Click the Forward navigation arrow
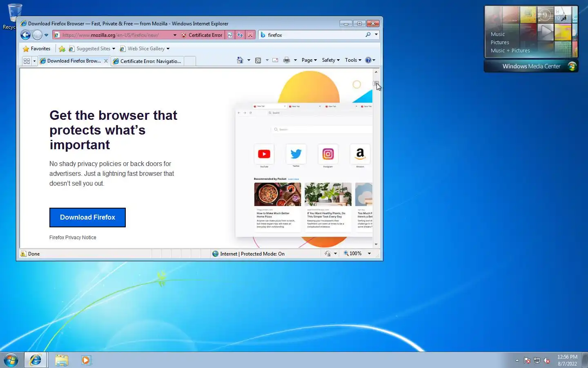Image resolution: width=588 pixels, height=368 pixels. (x=37, y=35)
